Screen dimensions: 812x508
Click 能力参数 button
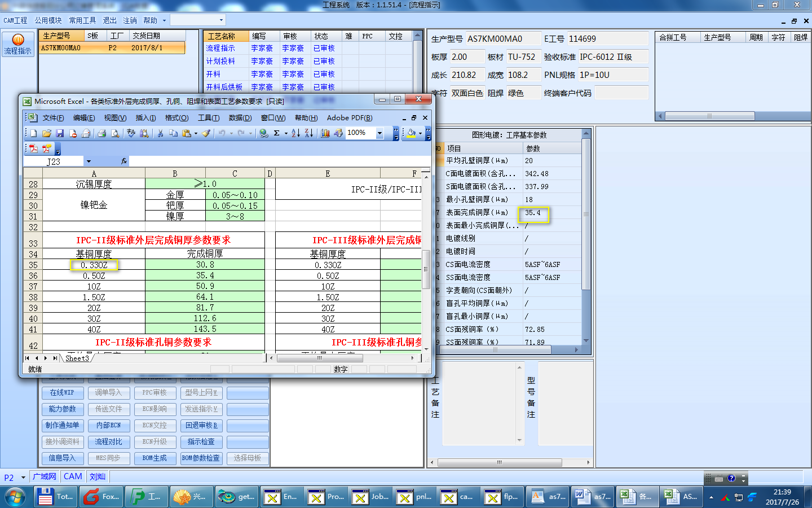pos(63,409)
